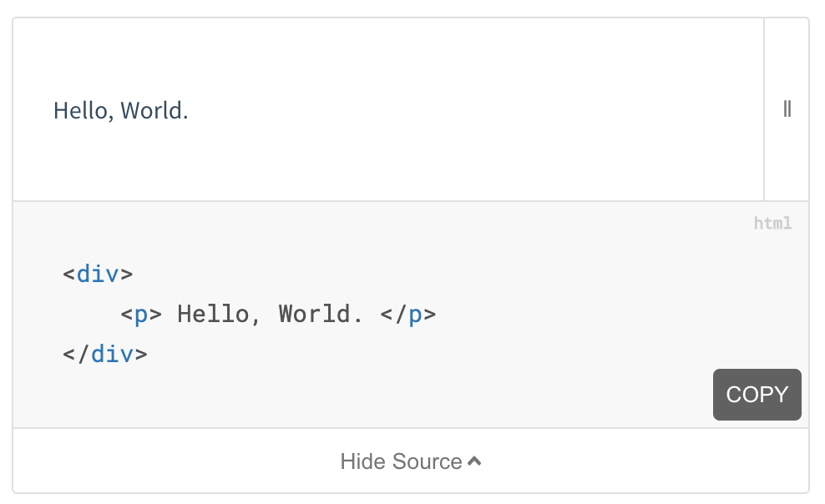
Task: Click the closing /p tag in the code
Action: click(408, 315)
